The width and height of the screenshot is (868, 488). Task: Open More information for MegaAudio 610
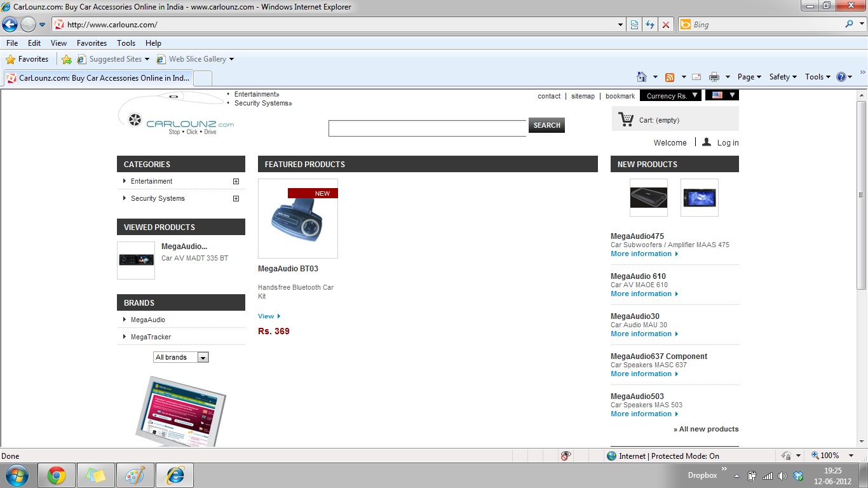644,294
